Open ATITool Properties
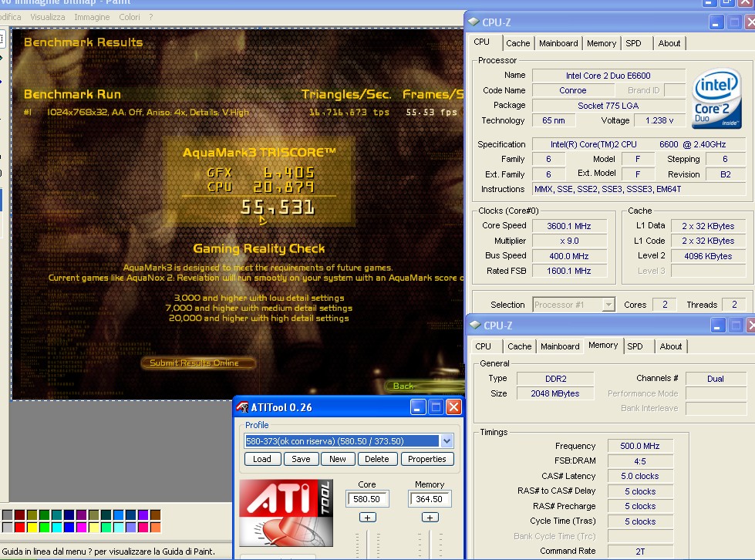 coord(427,459)
